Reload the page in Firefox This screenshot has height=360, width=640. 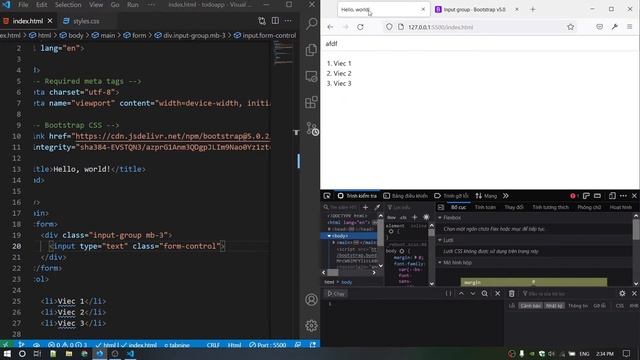pos(360,27)
